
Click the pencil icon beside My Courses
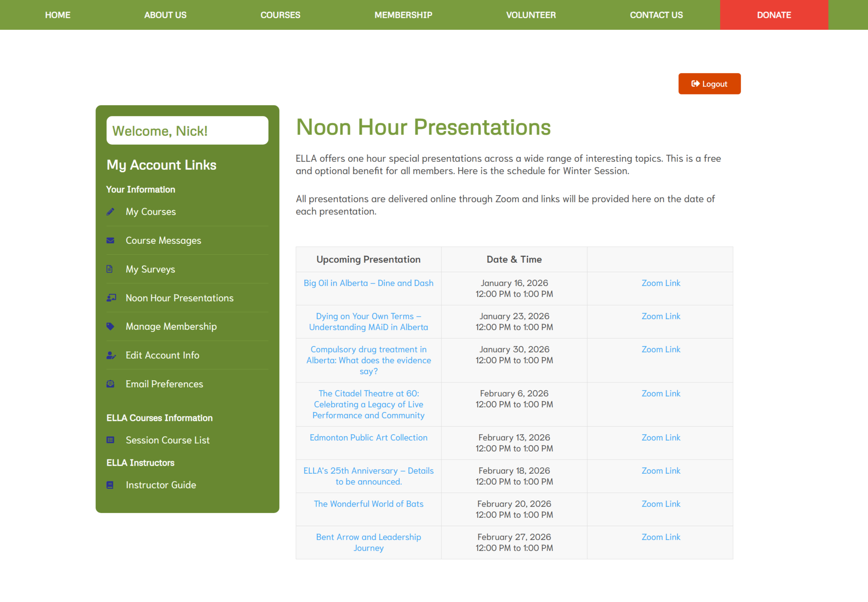click(x=110, y=212)
